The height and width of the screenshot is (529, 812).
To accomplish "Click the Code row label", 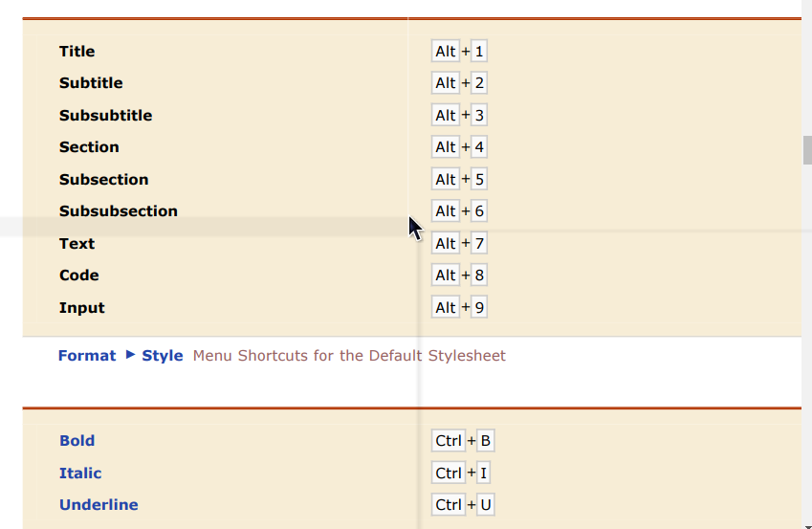I will pos(79,276).
